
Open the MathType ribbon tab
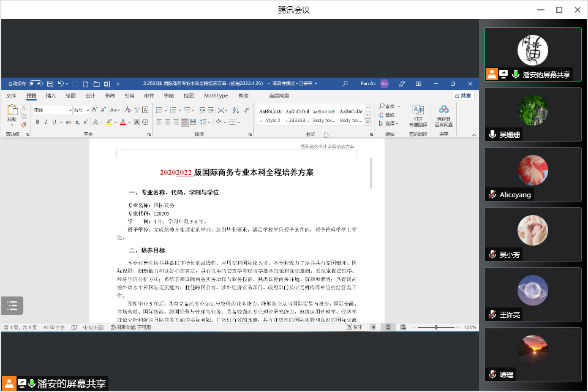216,96
